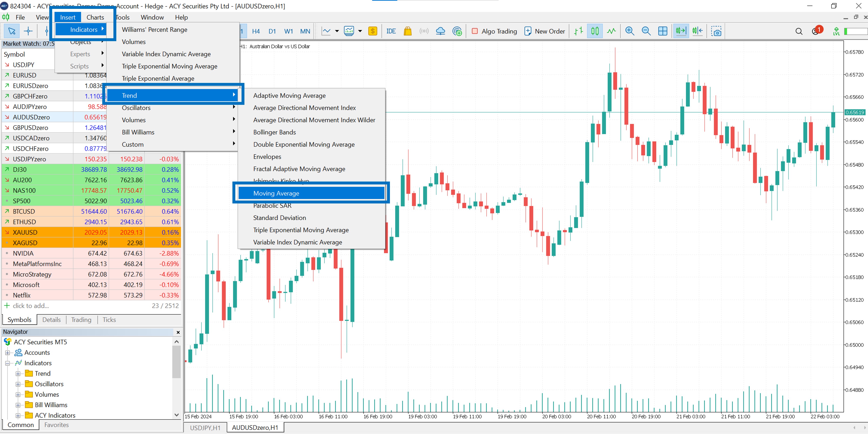Toggle Algo Trading on
The height and width of the screenshot is (434, 868).
494,31
